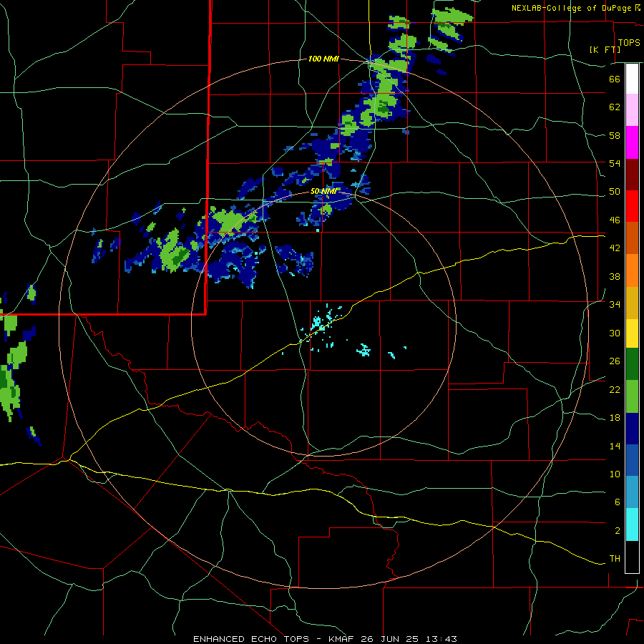Click the bright red legend swatch
The height and width of the screenshot is (644, 644).
(x=632, y=206)
